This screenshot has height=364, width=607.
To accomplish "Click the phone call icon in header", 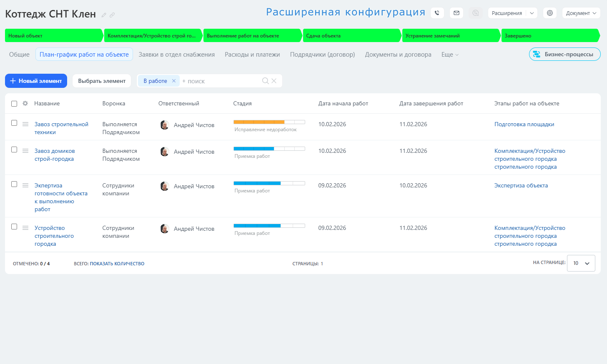I will (437, 13).
